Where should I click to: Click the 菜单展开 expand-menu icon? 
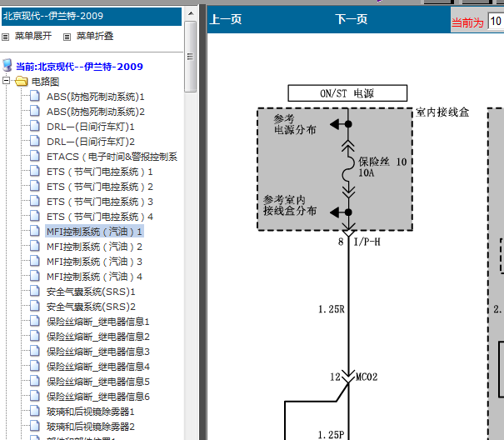(6, 37)
